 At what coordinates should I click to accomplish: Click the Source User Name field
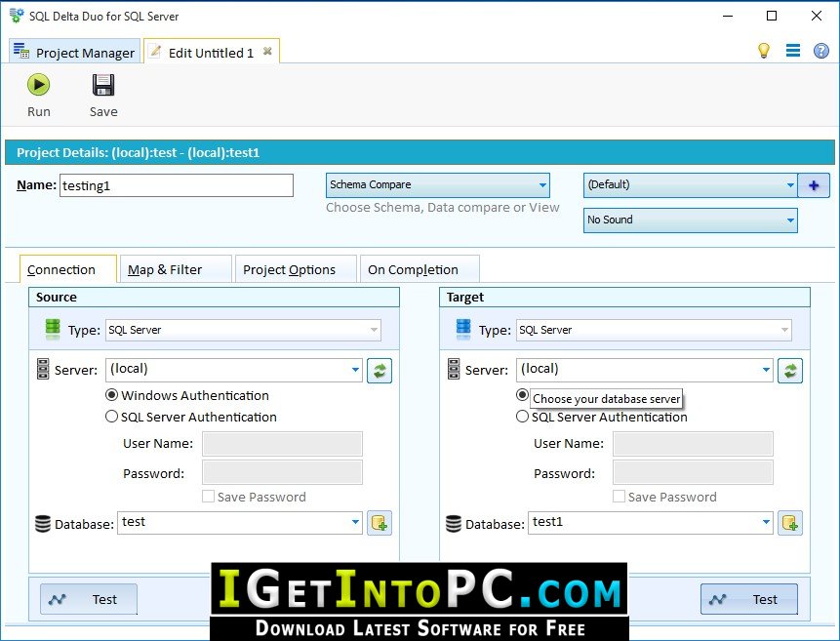[x=282, y=444]
